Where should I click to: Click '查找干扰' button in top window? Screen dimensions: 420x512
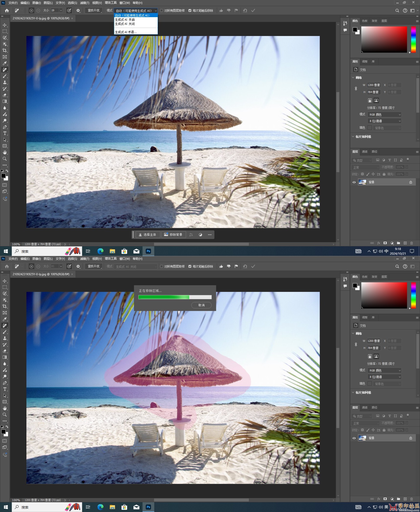pyautogui.click(x=94, y=11)
